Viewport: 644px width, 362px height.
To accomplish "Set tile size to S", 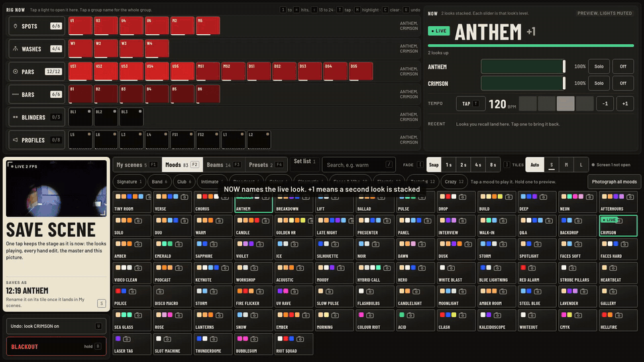I will 551,165.
